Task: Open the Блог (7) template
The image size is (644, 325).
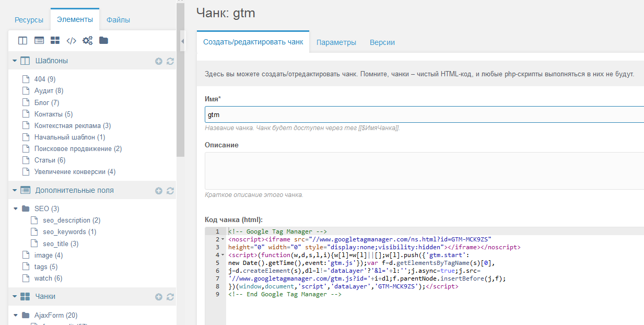Action: [47, 102]
